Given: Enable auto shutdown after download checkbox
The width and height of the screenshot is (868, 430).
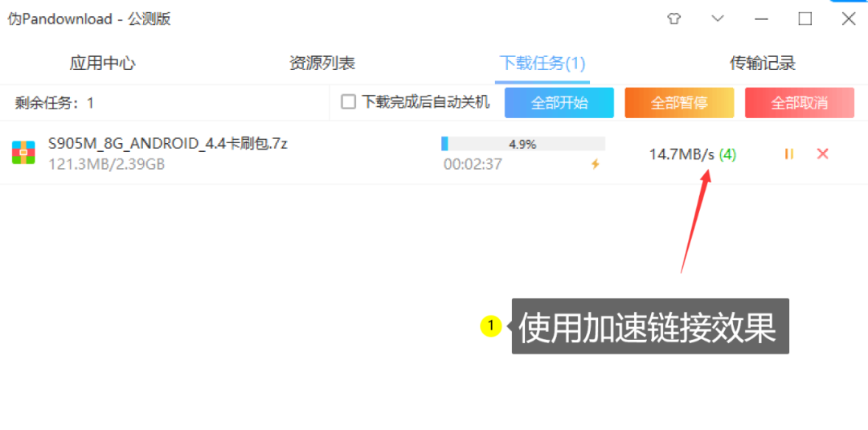Looking at the screenshot, I should pos(348,102).
